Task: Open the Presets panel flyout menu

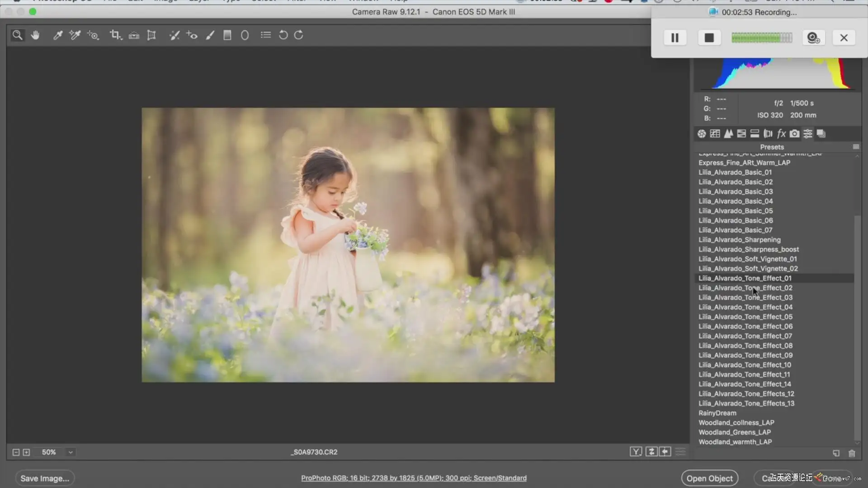Action: pyautogui.click(x=856, y=147)
